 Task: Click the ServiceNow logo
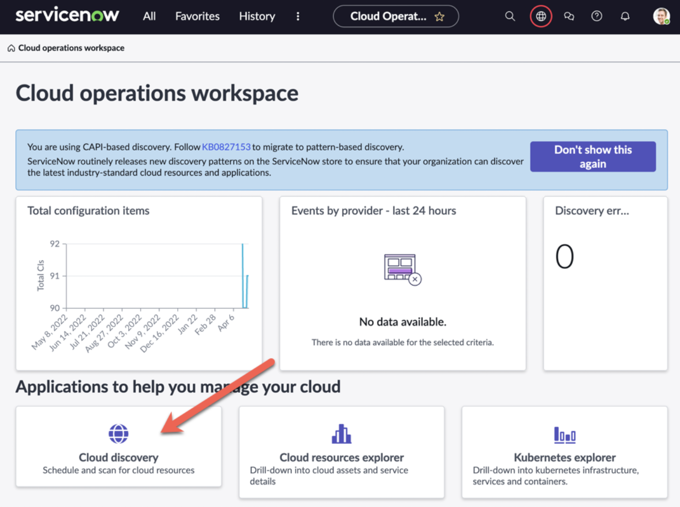point(67,16)
